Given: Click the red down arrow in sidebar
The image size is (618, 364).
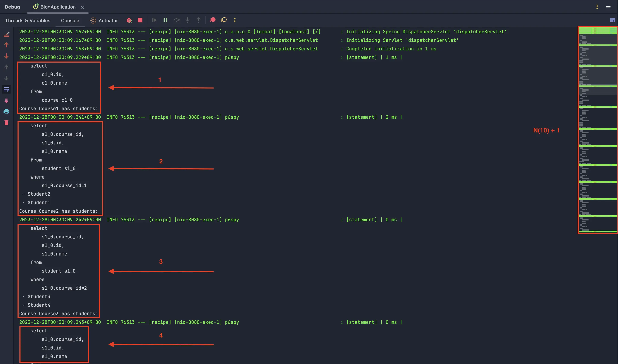Looking at the screenshot, I should click(6, 56).
